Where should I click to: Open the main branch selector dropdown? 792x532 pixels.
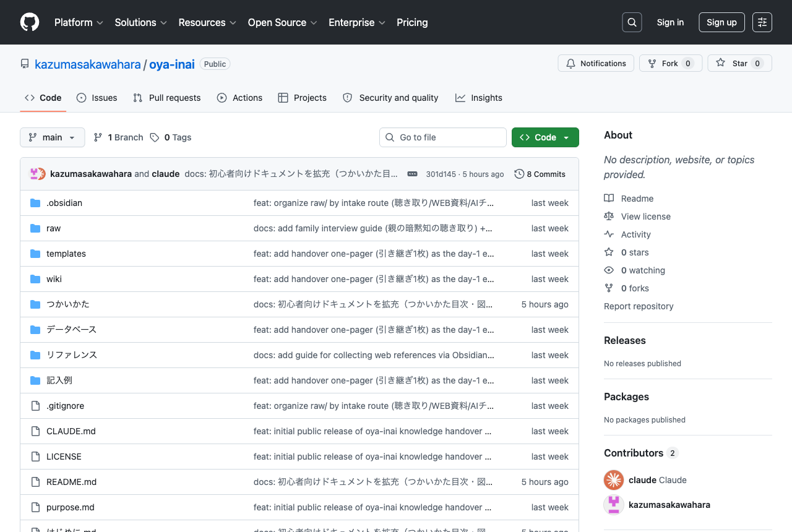coord(53,137)
